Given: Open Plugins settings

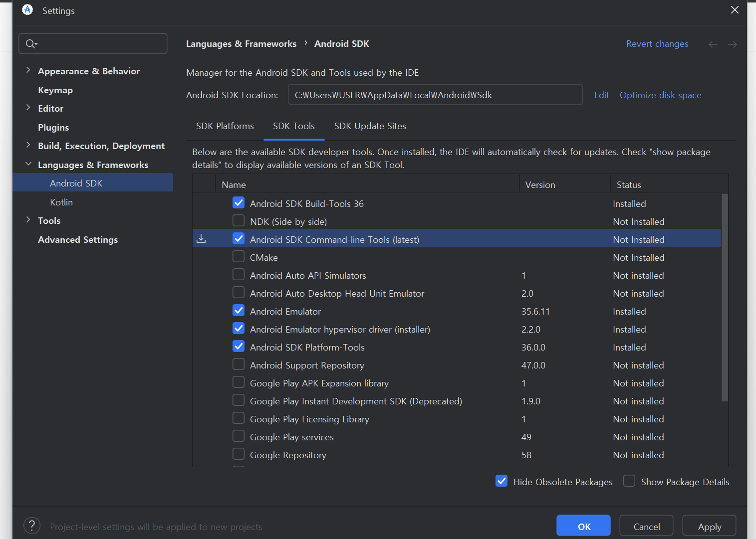Looking at the screenshot, I should [x=53, y=128].
